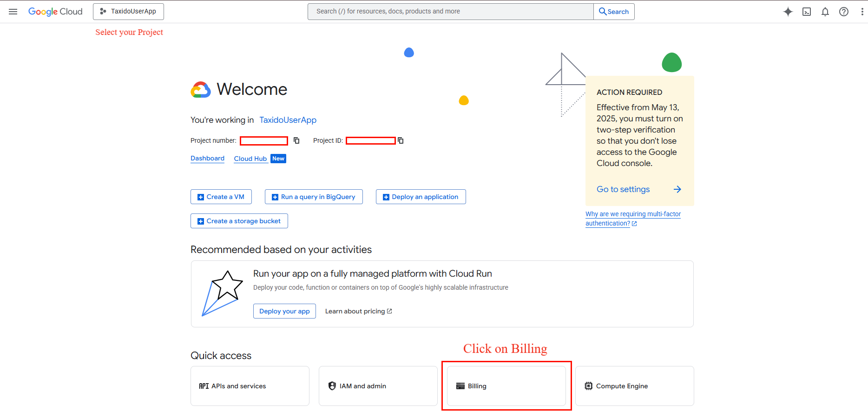Click Run a query in BigQuery
The width and height of the screenshot is (868, 412).
click(x=314, y=197)
